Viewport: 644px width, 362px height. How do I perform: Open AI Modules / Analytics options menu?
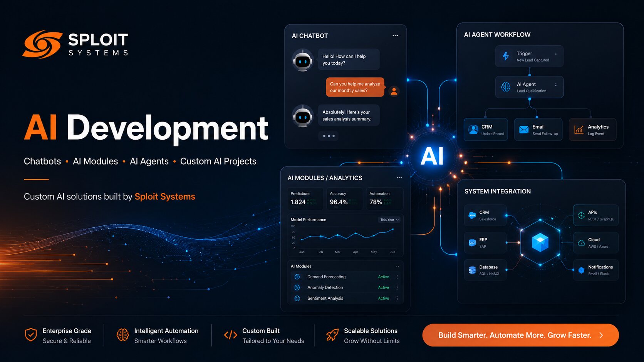(x=399, y=178)
